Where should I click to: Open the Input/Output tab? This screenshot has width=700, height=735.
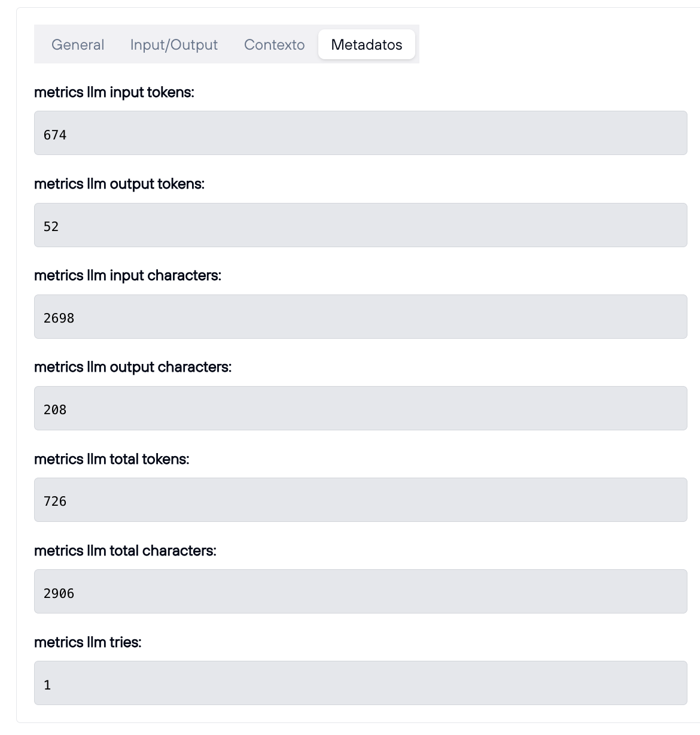(174, 45)
